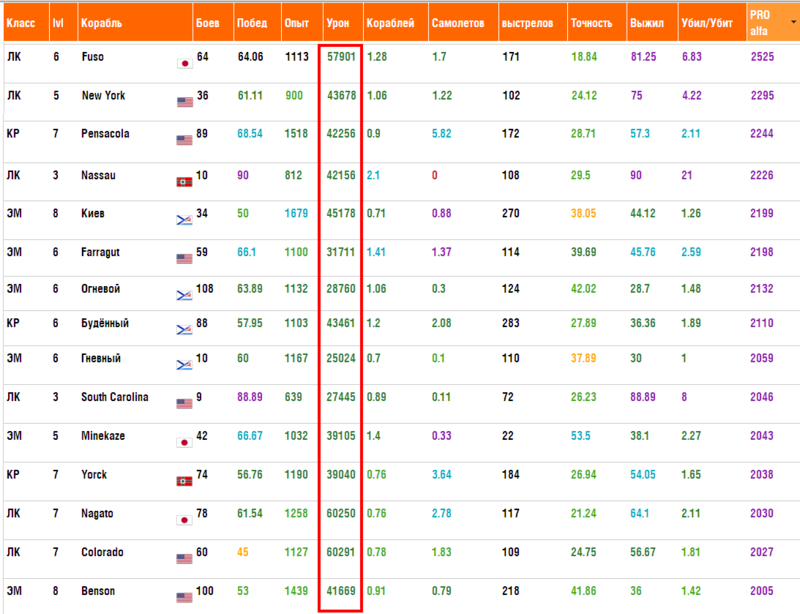Click the US flag next to South Carolina
This screenshot has height=614, width=800.
tap(185, 404)
